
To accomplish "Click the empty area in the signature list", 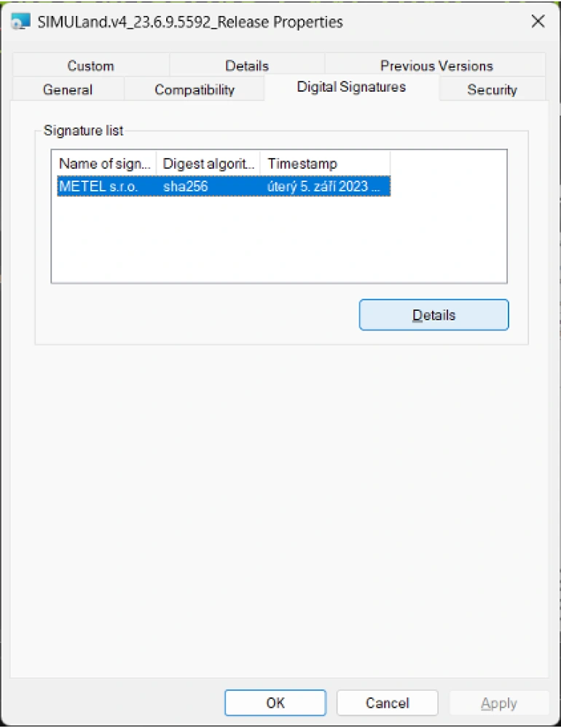I will pyautogui.click(x=278, y=240).
